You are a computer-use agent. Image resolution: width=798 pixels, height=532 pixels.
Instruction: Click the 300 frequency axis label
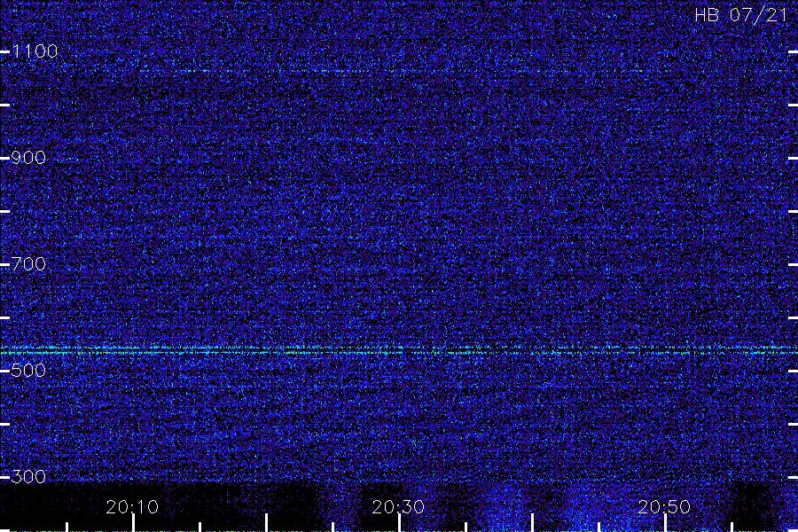(28, 477)
